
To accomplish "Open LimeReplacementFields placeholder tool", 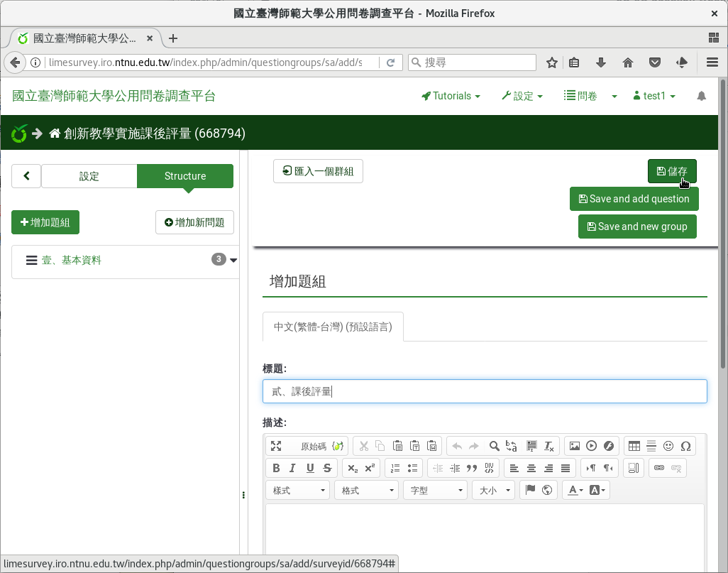I will (338, 446).
